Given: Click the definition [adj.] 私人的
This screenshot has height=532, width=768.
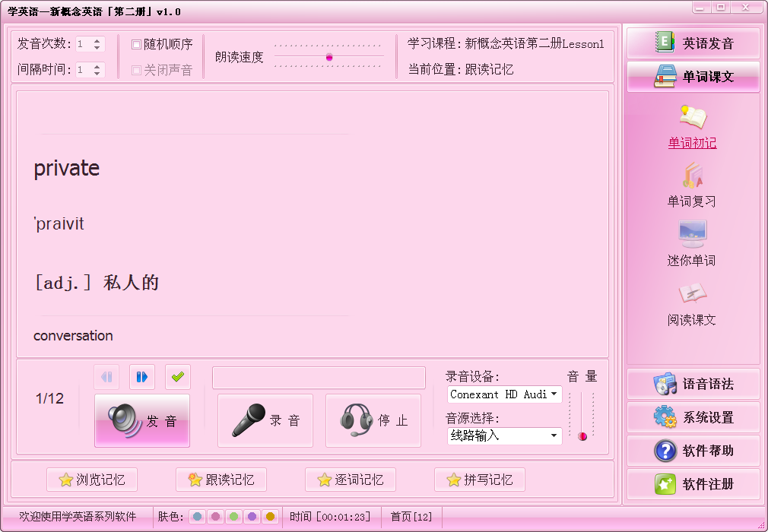Looking at the screenshot, I should click(97, 283).
